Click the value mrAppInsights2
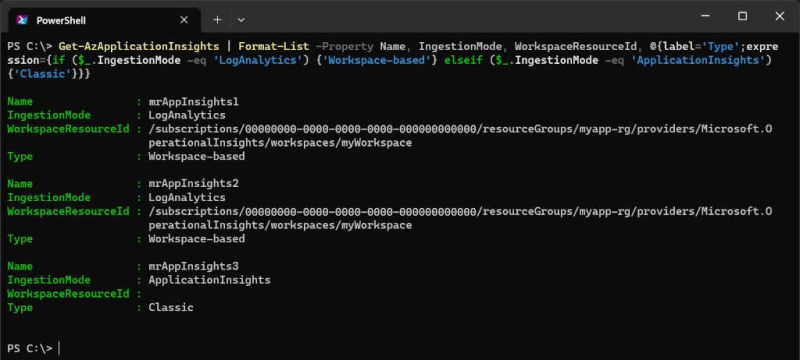800x360 pixels. [193, 184]
